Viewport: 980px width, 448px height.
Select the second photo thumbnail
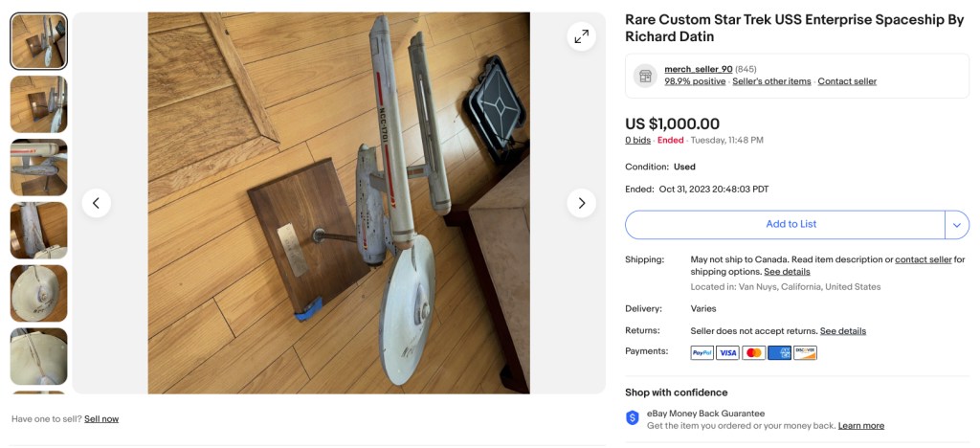[x=39, y=104]
